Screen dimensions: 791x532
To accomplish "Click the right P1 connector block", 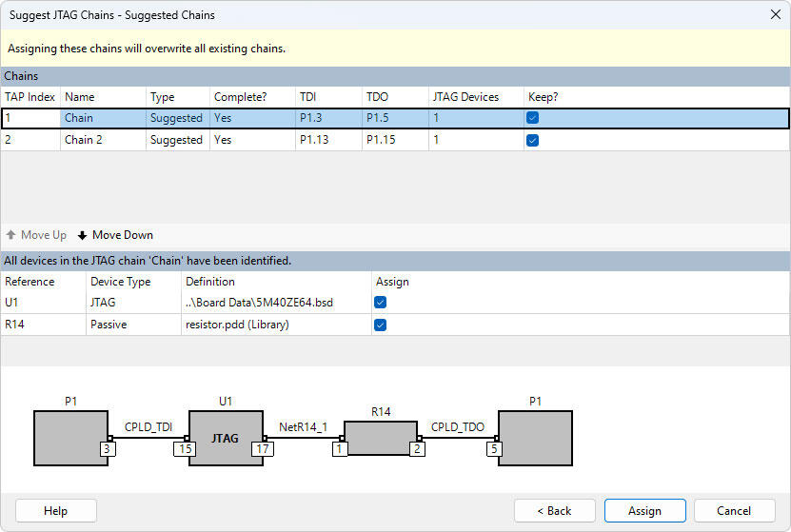I will point(536,436).
